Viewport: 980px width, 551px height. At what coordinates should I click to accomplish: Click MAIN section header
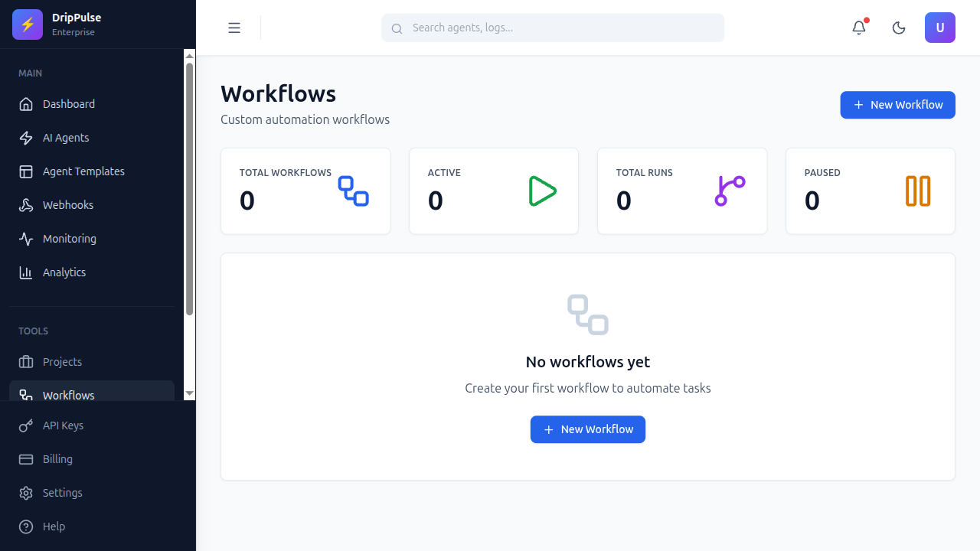(x=31, y=73)
